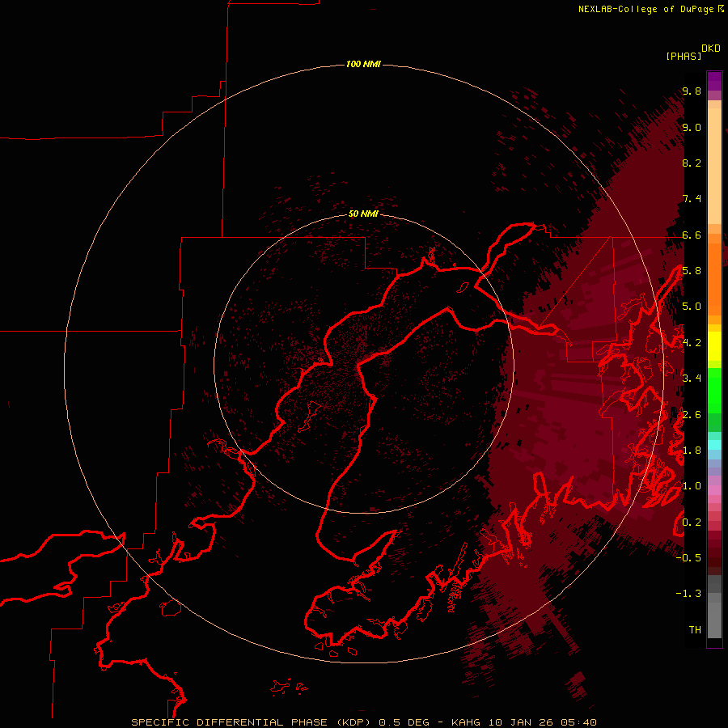This screenshot has height=728, width=728.
Task: Click the 7.4 scale value
Action: coord(692,199)
